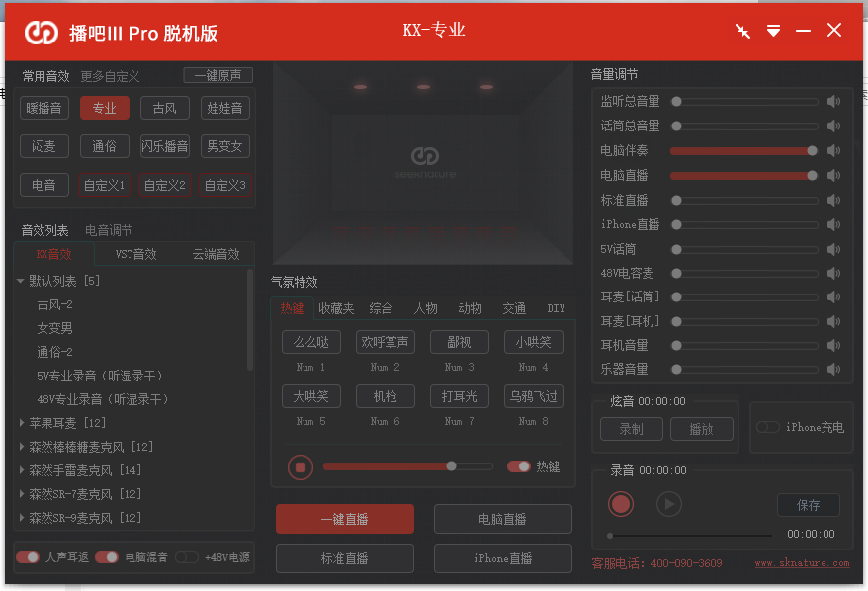
Task: Choose the 男变女 sound effect
Action: pos(224,146)
